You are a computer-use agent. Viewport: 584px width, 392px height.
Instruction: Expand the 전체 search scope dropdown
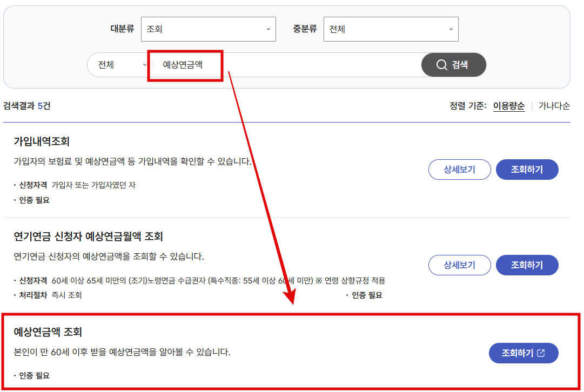coord(117,64)
